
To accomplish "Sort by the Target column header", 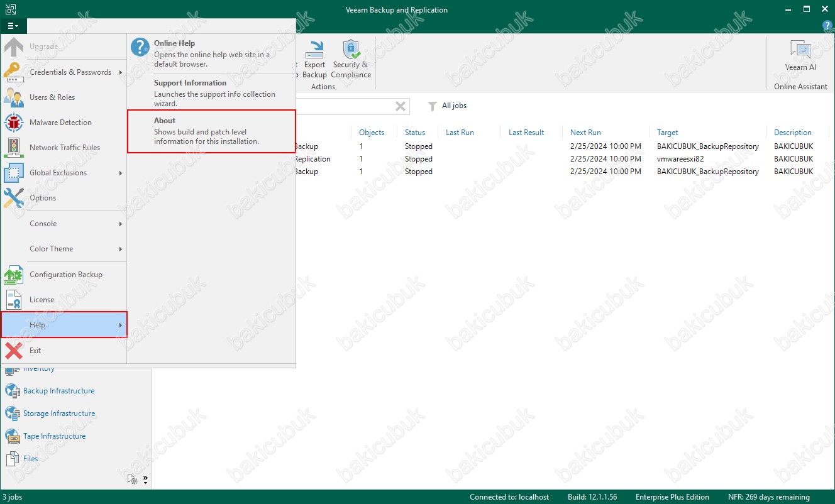I will 668,133.
